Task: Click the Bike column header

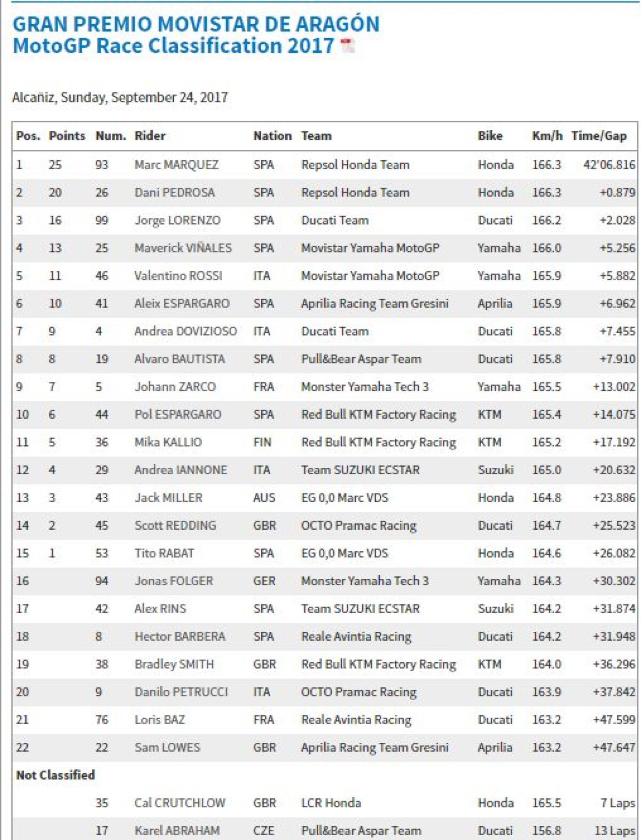Action: point(490,136)
